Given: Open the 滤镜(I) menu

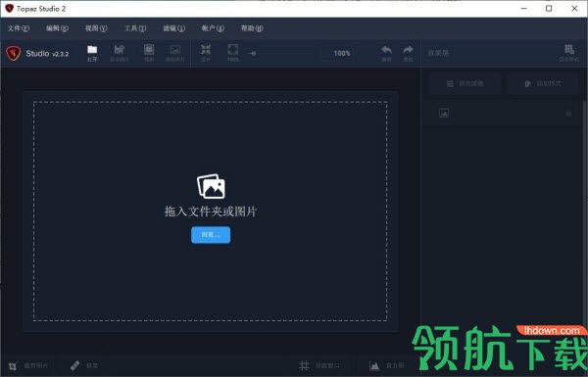Looking at the screenshot, I should [174, 28].
